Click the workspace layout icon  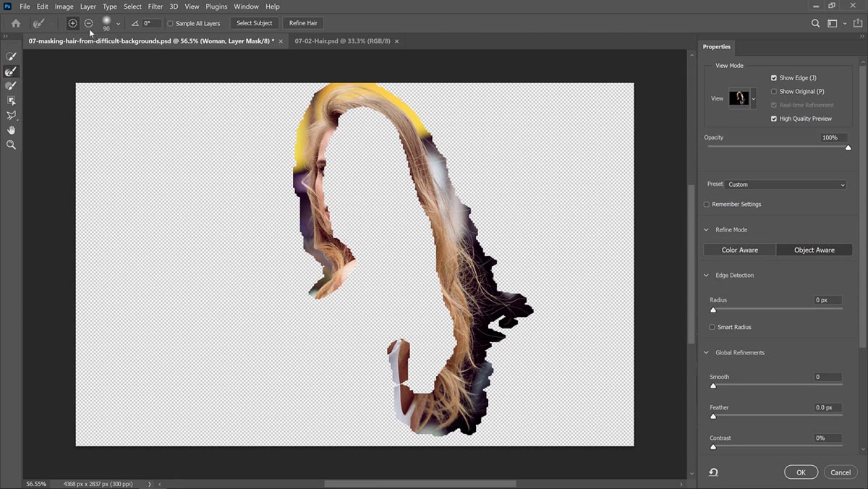[x=833, y=23]
